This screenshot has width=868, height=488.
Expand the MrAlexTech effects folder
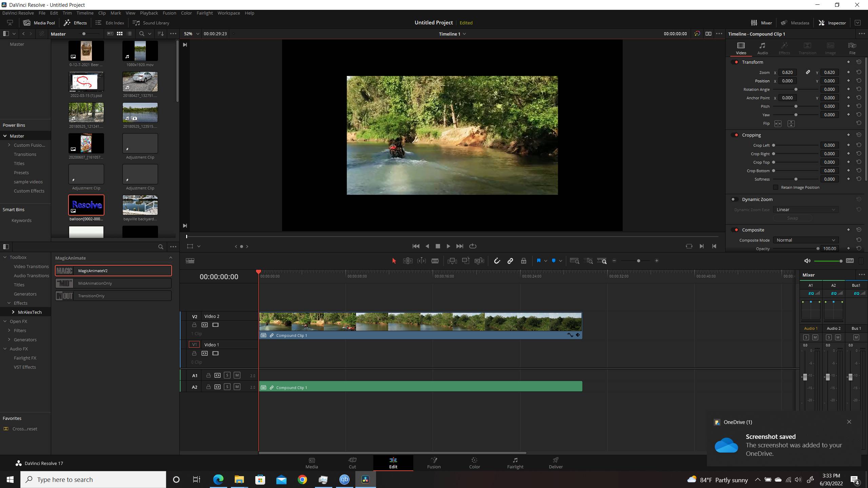pyautogui.click(x=13, y=312)
